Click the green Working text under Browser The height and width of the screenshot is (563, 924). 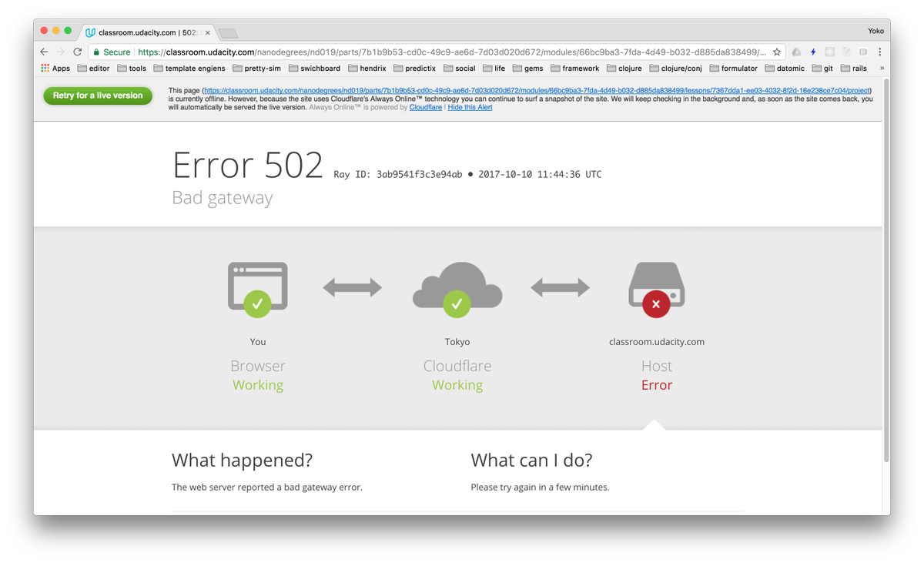258,385
